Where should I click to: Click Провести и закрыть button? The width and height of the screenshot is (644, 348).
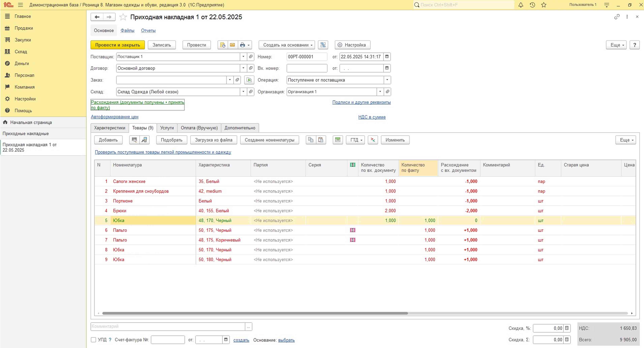pos(118,45)
